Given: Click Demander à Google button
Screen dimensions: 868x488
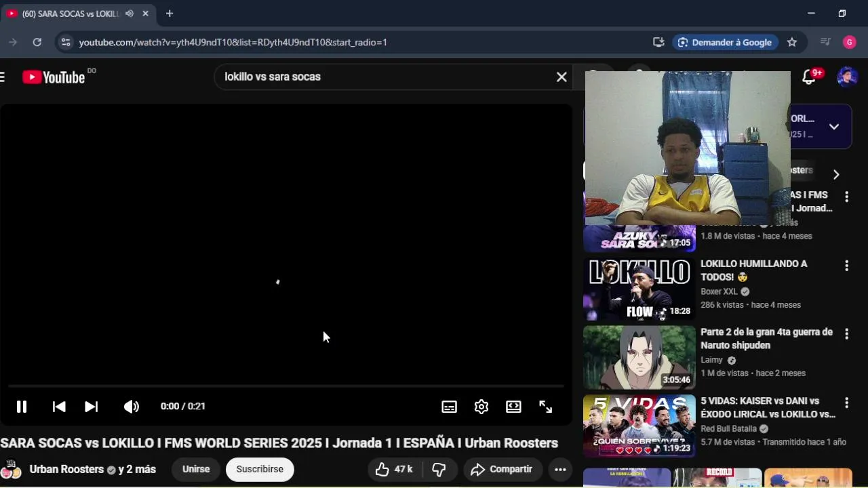Looking at the screenshot, I should point(725,42).
